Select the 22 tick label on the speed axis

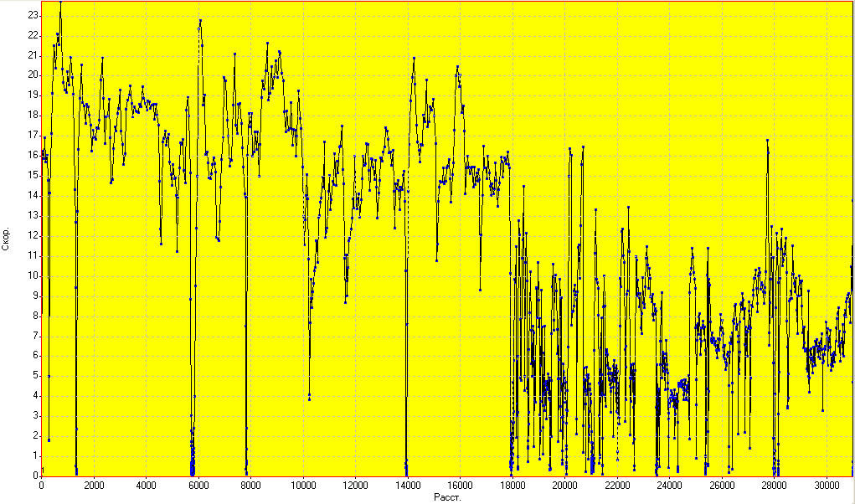click(x=33, y=35)
